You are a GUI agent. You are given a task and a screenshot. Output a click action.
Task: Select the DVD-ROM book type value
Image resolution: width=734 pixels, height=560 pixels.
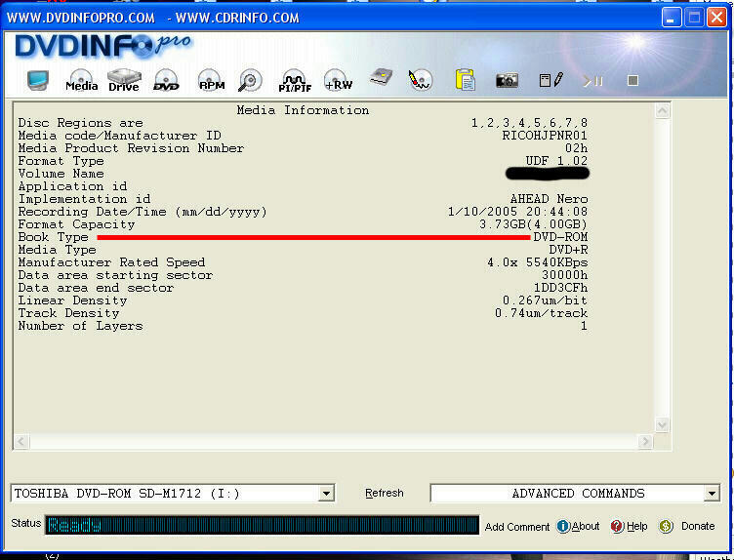[560, 237]
